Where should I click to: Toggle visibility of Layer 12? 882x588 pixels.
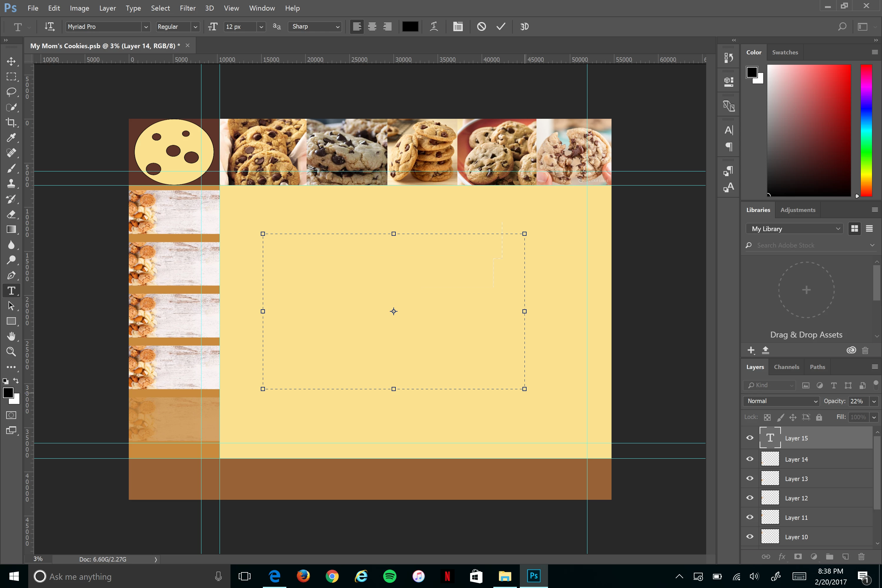point(750,498)
